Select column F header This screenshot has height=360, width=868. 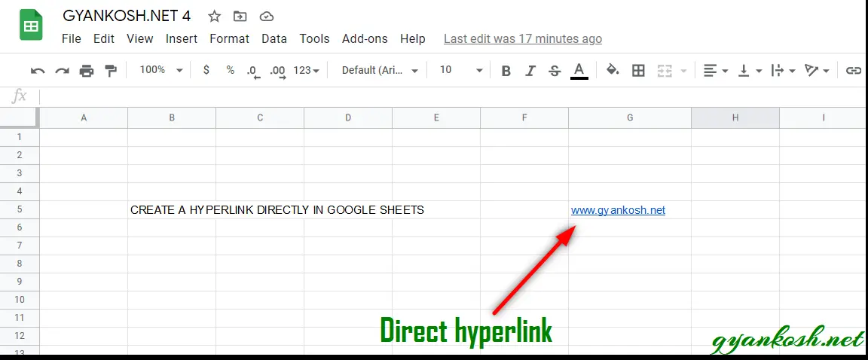tap(524, 117)
